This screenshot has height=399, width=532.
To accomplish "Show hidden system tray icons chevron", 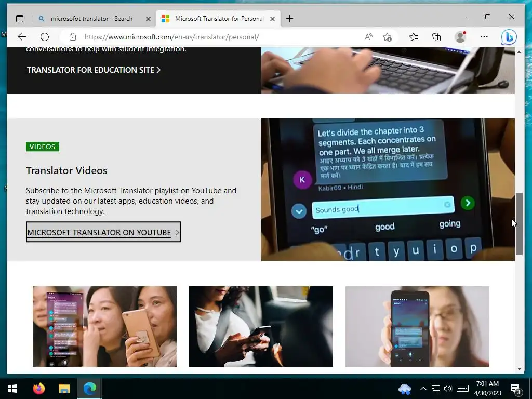I will (x=423, y=389).
